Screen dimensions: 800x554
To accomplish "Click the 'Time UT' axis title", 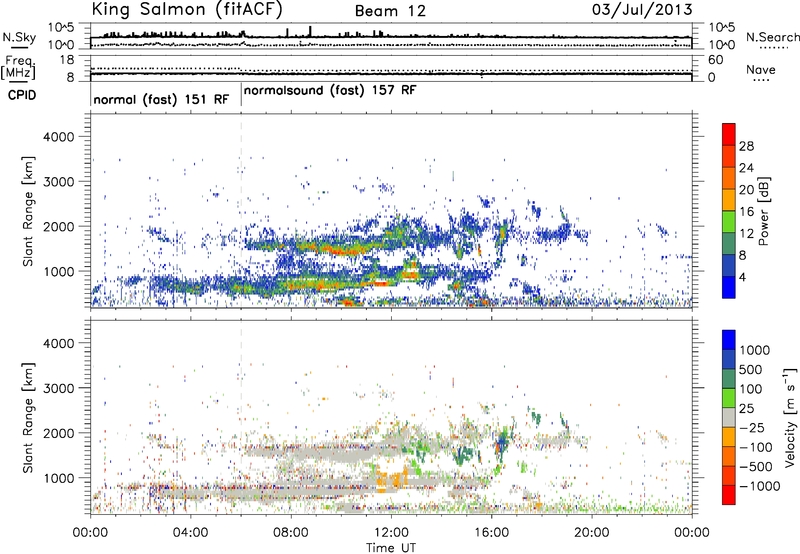I will click(x=391, y=548).
